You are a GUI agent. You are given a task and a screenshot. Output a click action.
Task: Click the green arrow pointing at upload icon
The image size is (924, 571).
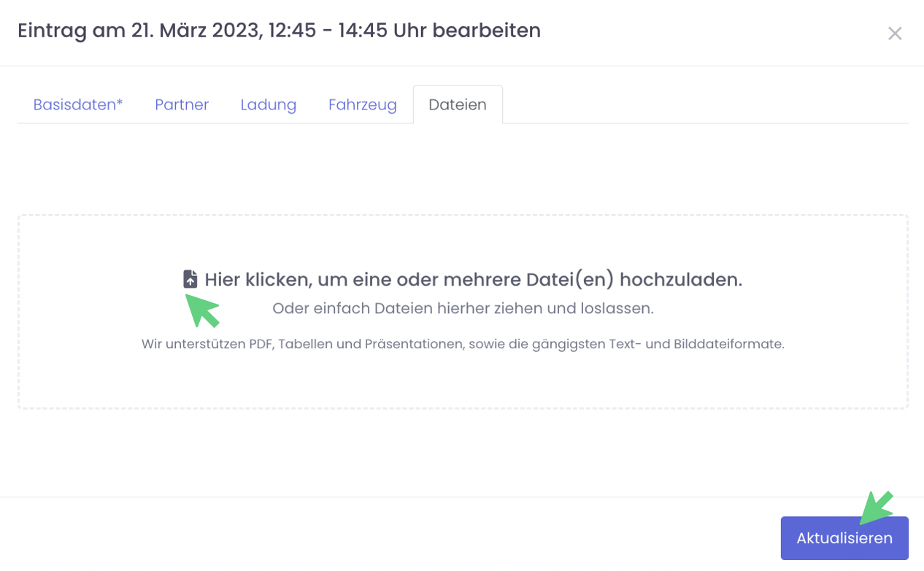click(202, 310)
